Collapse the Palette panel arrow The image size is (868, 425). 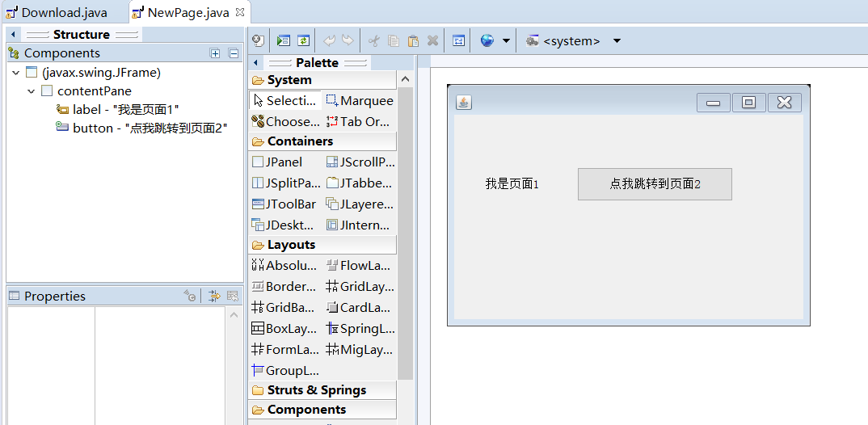[x=255, y=62]
